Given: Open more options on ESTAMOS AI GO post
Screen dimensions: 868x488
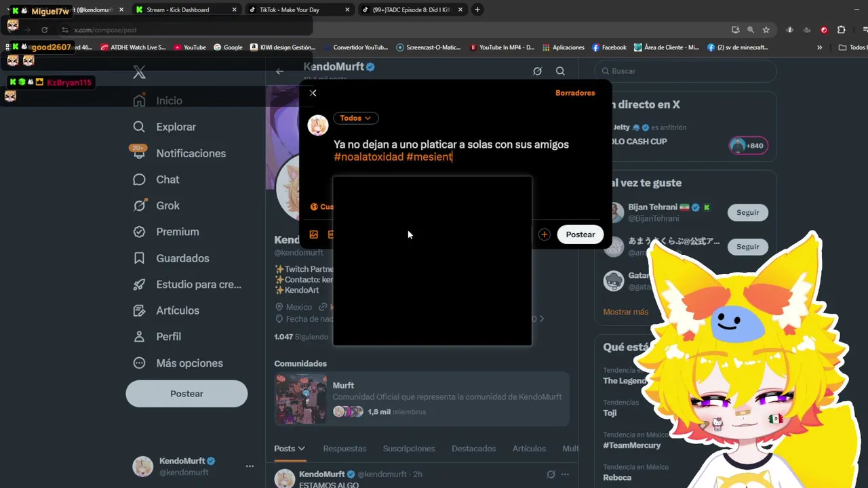Looking at the screenshot, I should pyautogui.click(x=565, y=474).
